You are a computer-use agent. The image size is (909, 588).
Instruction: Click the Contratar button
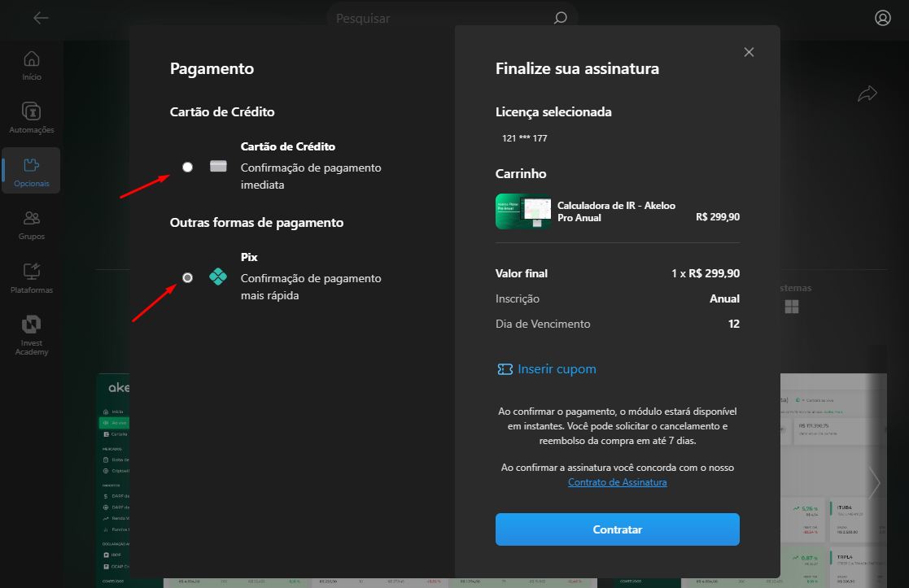618,529
